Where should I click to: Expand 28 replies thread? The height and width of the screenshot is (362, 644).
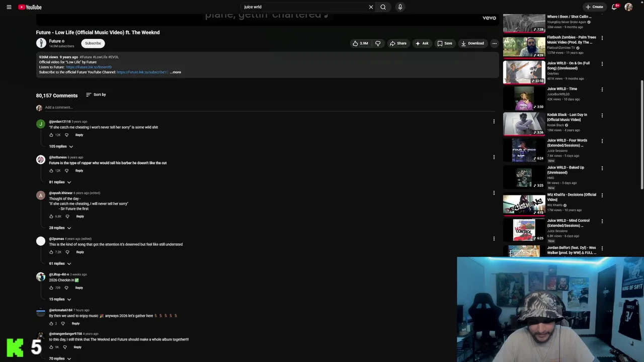pyautogui.click(x=60, y=228)
